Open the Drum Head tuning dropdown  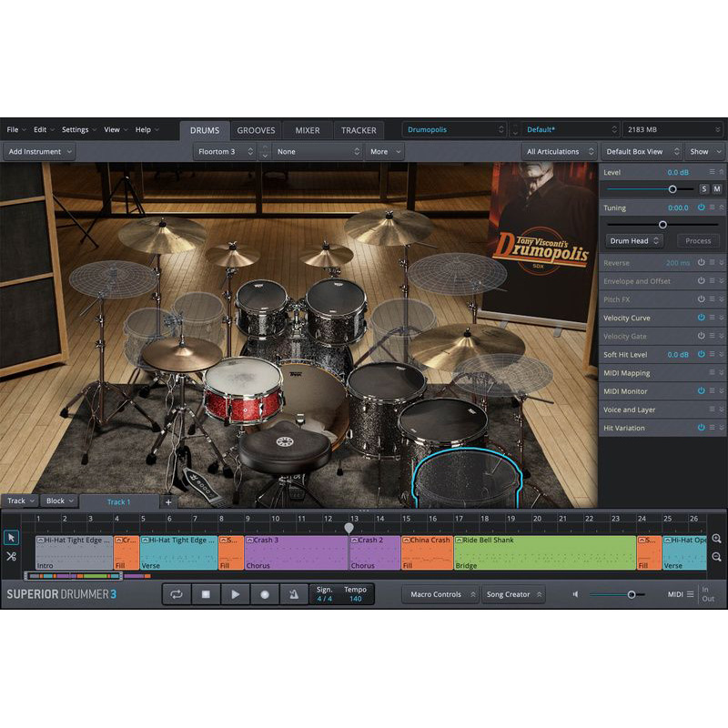tap(633, 240)
